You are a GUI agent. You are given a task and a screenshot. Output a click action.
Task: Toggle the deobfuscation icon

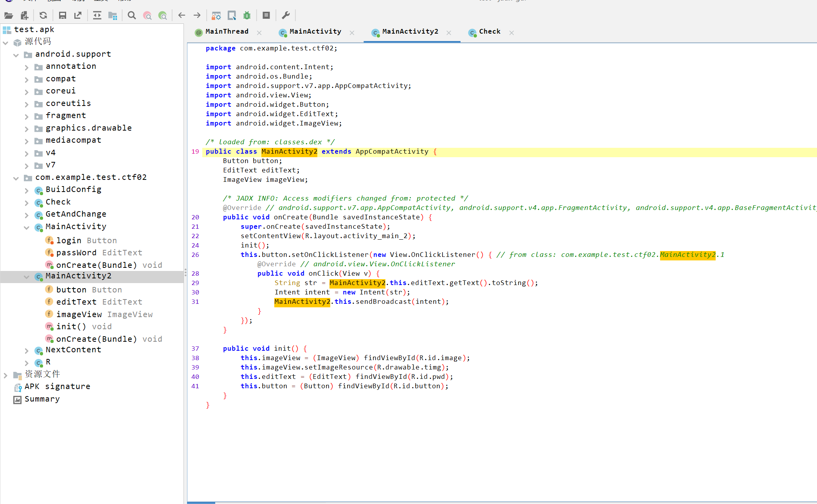[x=216, y=16]
